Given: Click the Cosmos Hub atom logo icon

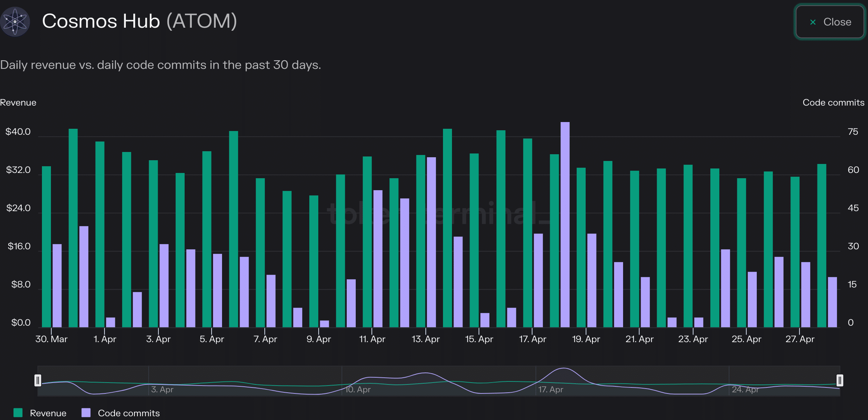Looking at the screenshot, I should (15, 22).
